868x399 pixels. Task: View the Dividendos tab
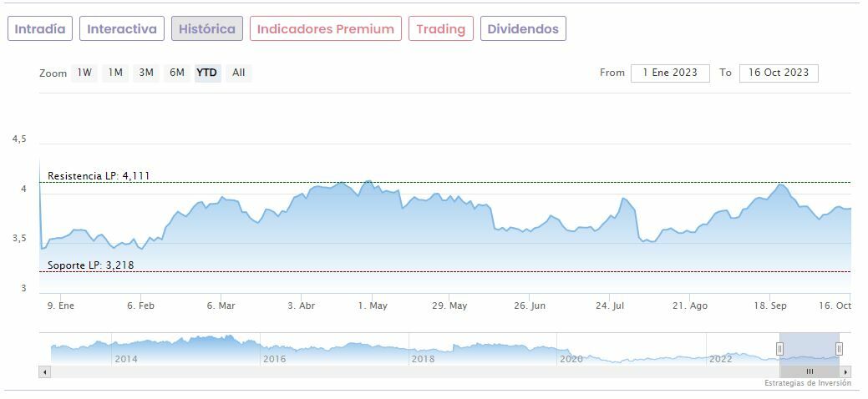[523, 29]
